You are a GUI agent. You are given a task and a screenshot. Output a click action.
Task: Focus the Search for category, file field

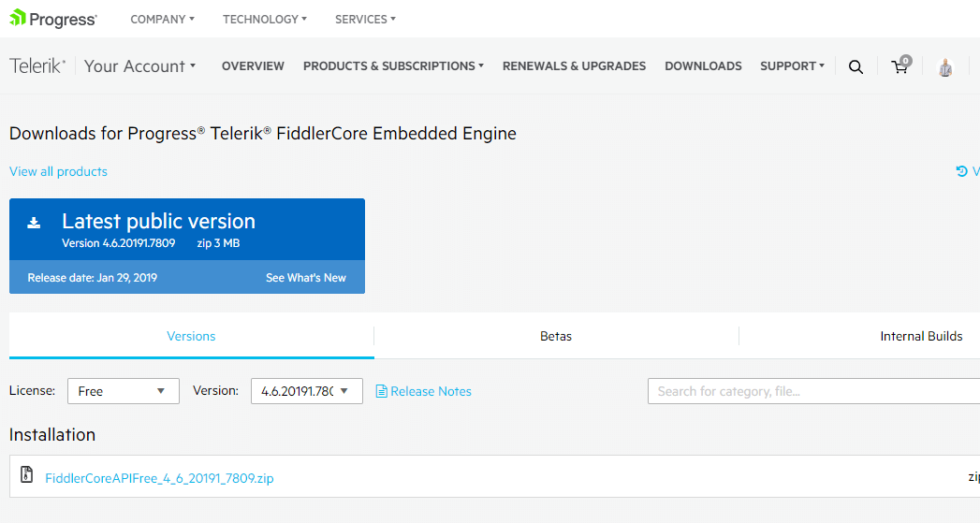[x=813, y=391]
